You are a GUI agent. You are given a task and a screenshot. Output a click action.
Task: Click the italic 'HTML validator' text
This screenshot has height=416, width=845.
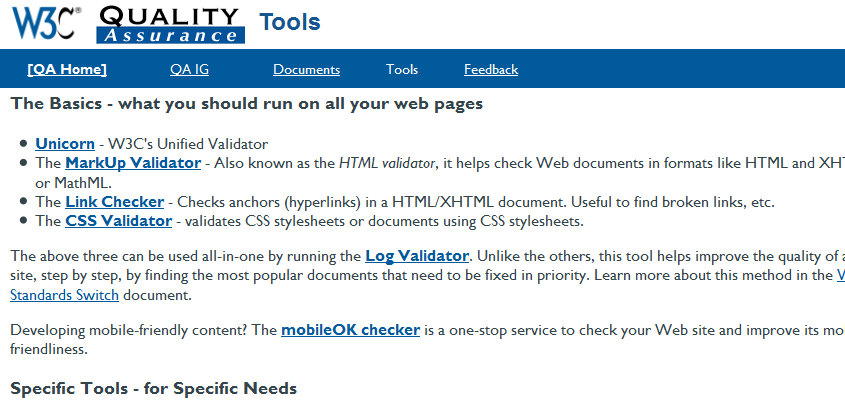point(386,163)
